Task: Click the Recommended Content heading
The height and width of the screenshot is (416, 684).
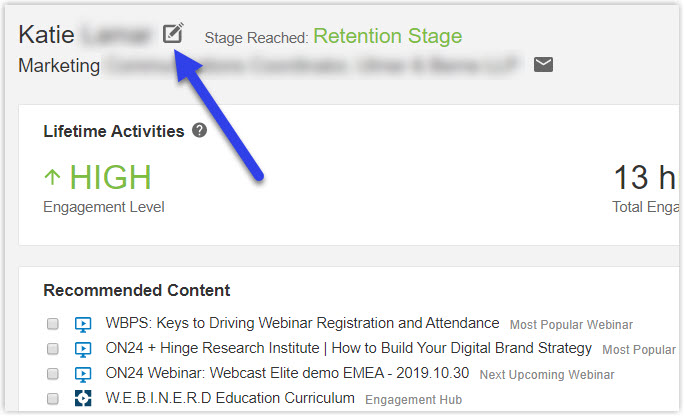Action: point(137,290)
